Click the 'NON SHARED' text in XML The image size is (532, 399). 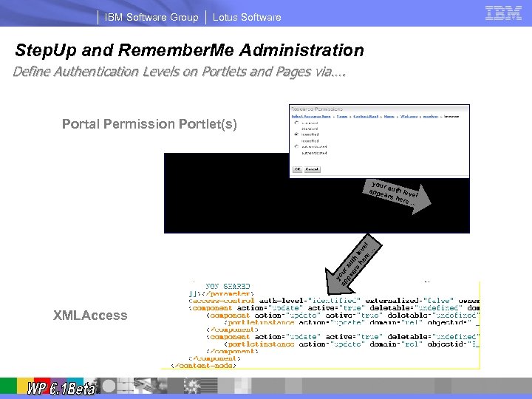pyautogui.click(x=228, y=286)
